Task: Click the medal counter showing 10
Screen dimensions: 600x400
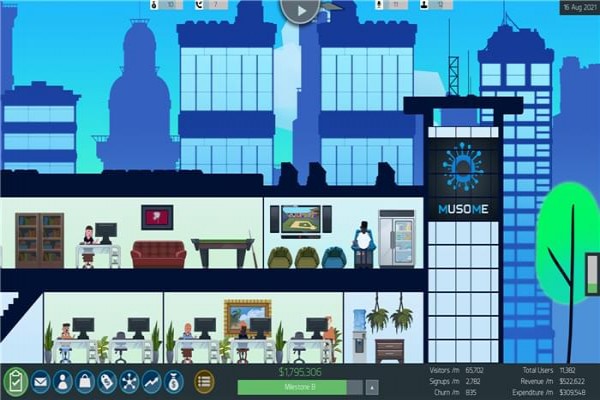Action: [x=166, y=5]
